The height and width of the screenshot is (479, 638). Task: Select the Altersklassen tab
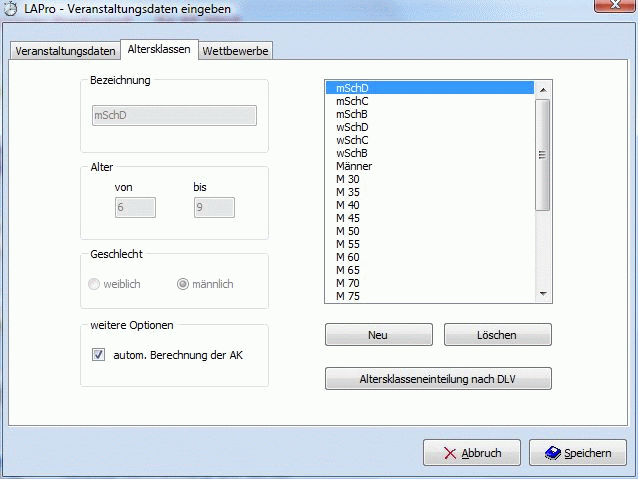[x=159, y=50]
